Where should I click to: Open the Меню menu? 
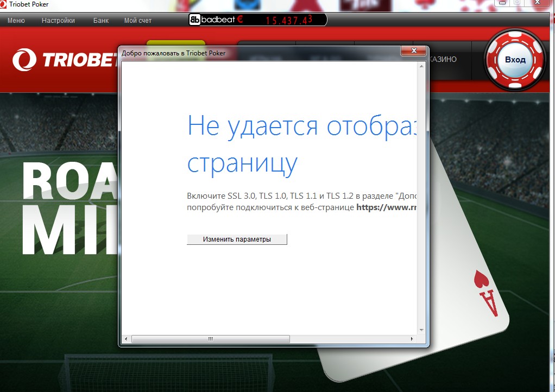[16, 21]
